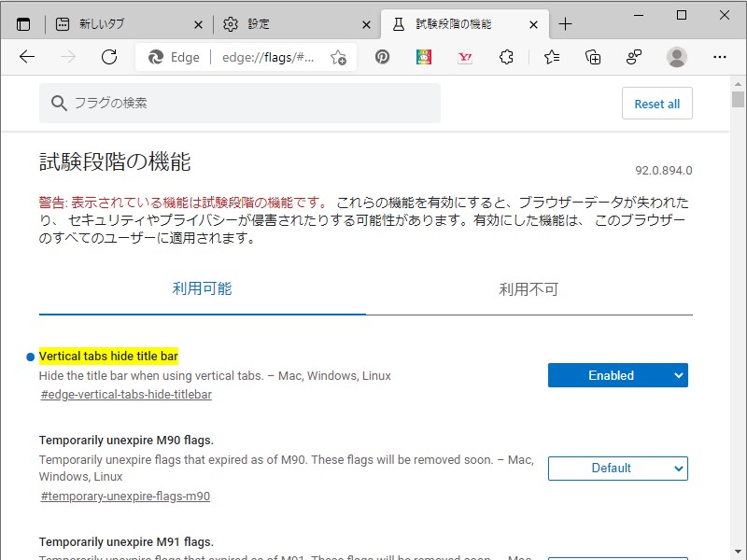Open the Extensions puzzle piece menu
This screenshot has height=560, width=747.
pos(506,56)
